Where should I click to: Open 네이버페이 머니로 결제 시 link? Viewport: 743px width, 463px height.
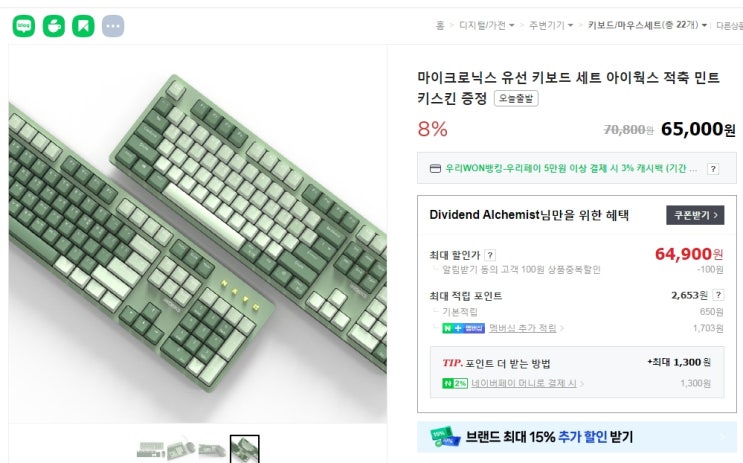click(x=523, y=383)
